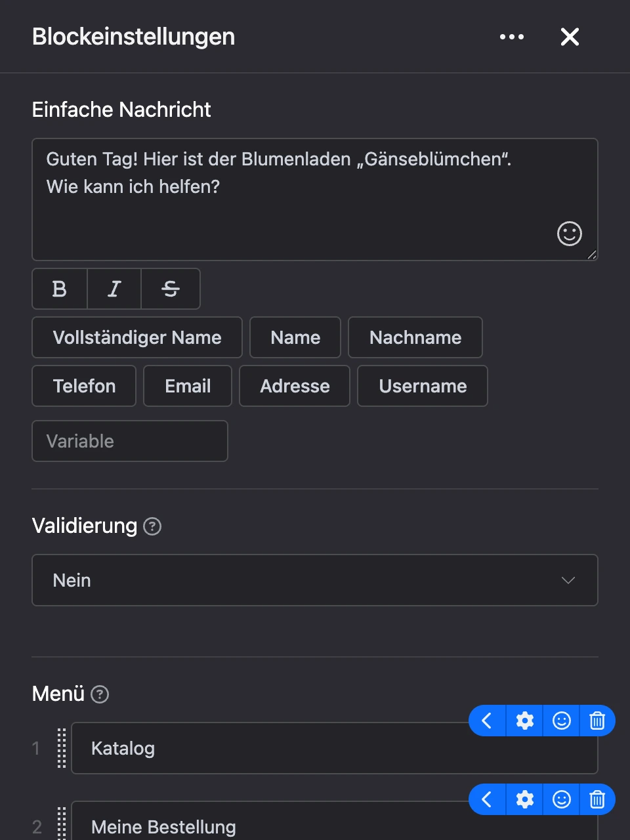Grab the drag handle of Meine Bestellung
This screenshot has width=630, height=840.
[x=62, y=824]
